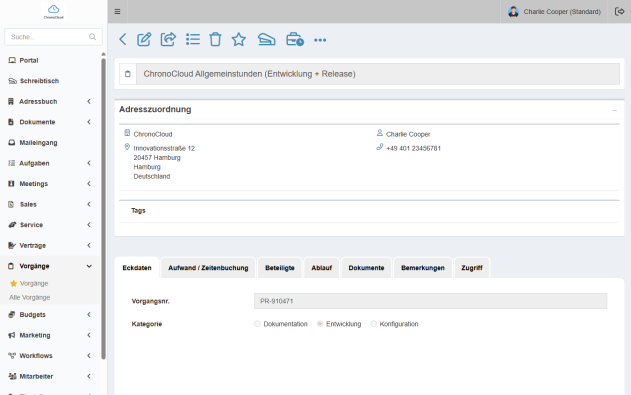This screenshot has width=631, height=395.
Task: Expand Adressbuch sidebar menu chevron
Action: 89,101
